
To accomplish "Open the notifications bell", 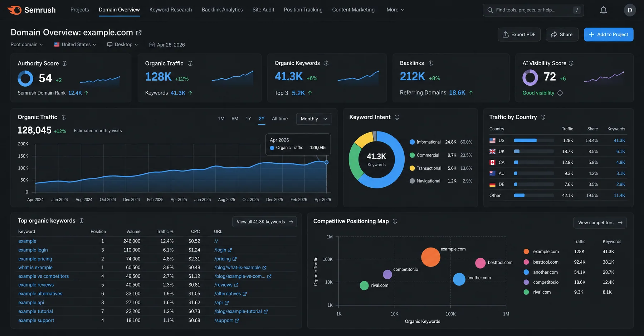I will pyautogui.click(x=603, y=10).
